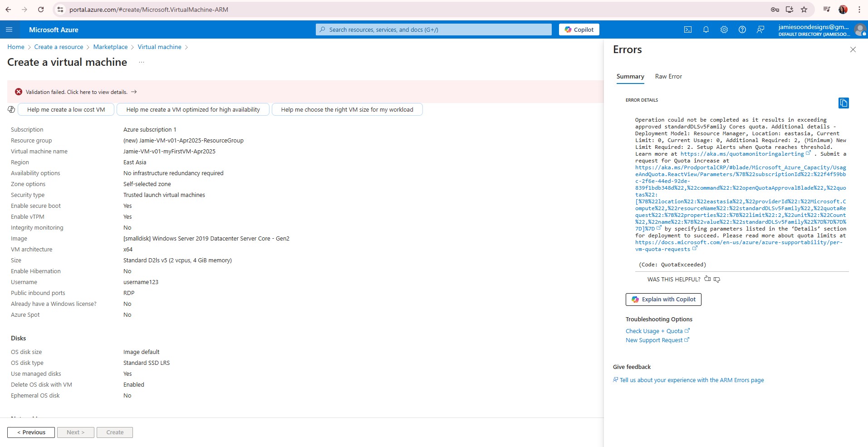Switch to the Raw Error tab
Image resolution: width=868 pixels, height=447 pixels.
[x=668, y=77]
